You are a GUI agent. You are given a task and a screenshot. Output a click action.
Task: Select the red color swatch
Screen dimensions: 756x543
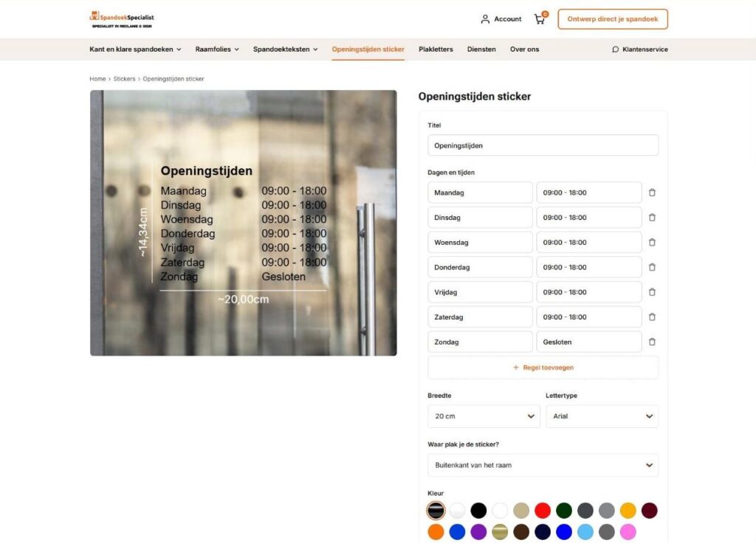[x=543, y=511]
